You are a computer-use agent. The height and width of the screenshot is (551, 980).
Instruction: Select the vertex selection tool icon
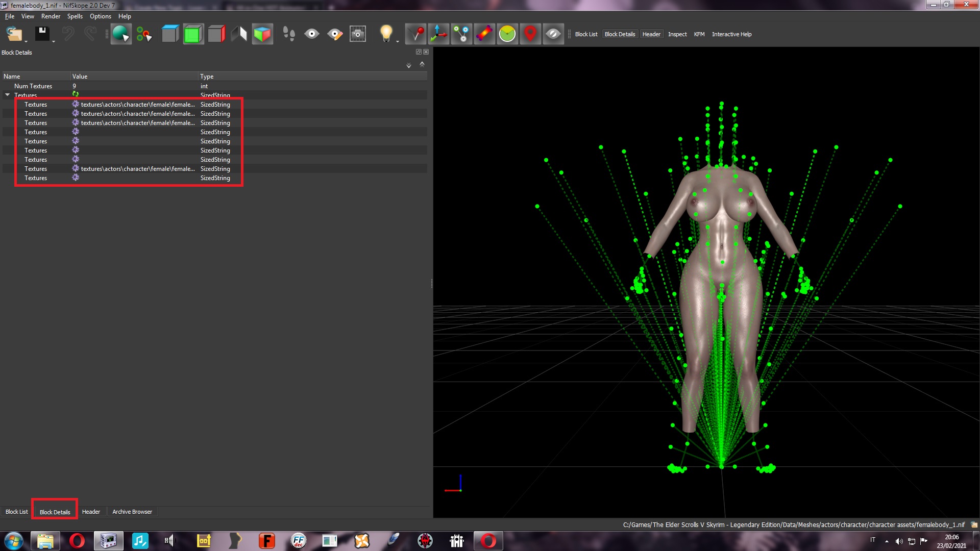(x=144, y=34)
